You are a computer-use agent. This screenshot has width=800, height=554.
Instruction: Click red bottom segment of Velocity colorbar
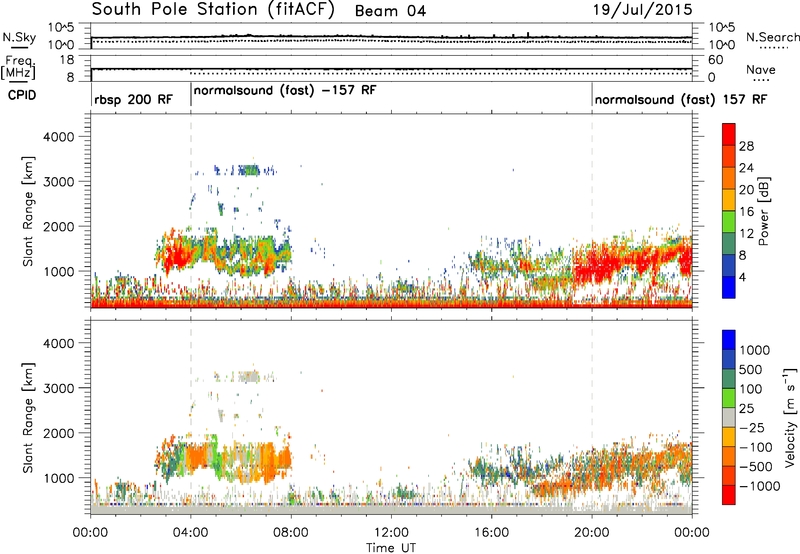click(x=729, y=495)
